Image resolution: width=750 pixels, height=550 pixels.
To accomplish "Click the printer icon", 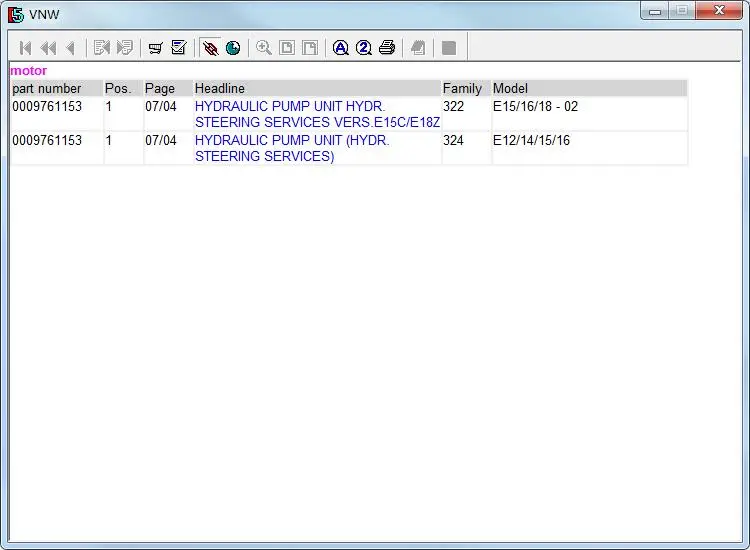I will [387, 48].
